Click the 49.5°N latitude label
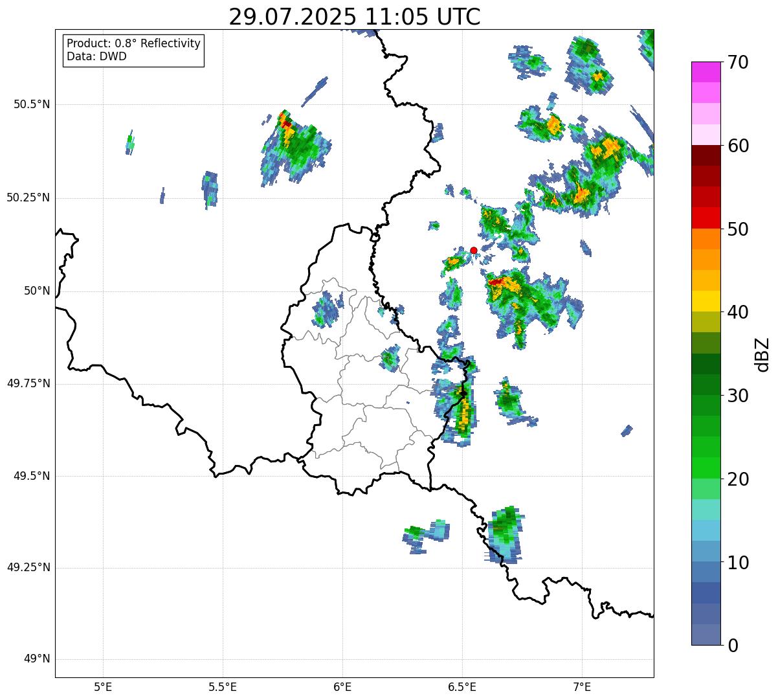 point(32,476)
